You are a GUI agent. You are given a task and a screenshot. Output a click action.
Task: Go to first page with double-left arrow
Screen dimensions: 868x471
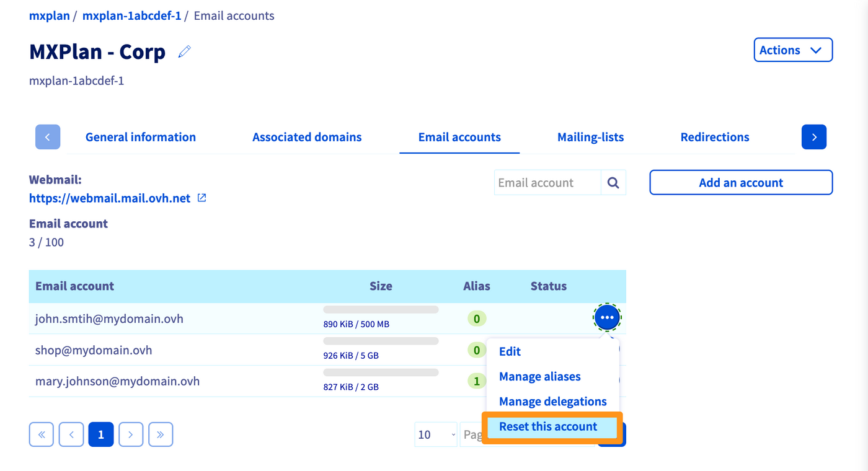point(42,434)
